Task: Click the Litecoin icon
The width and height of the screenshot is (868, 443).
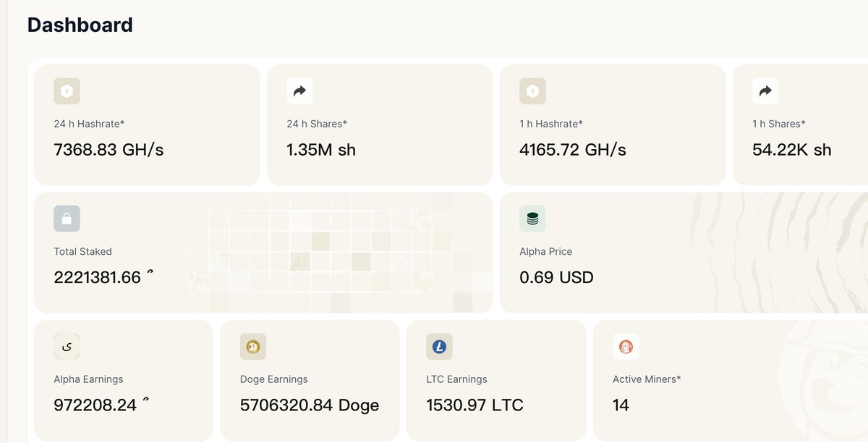Action: [x=439, y=347]
